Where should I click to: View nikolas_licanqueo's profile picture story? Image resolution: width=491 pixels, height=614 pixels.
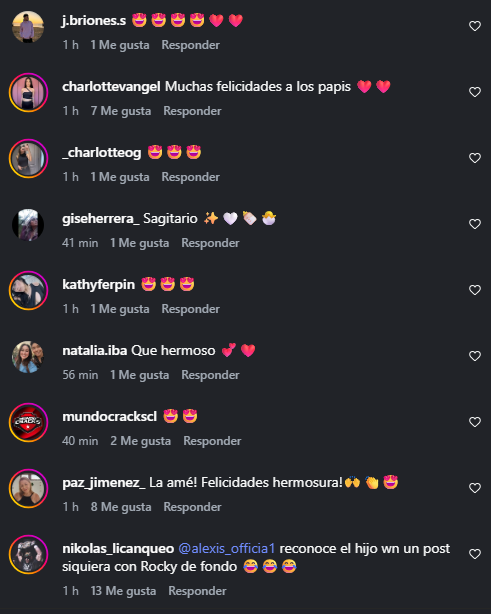28,554
